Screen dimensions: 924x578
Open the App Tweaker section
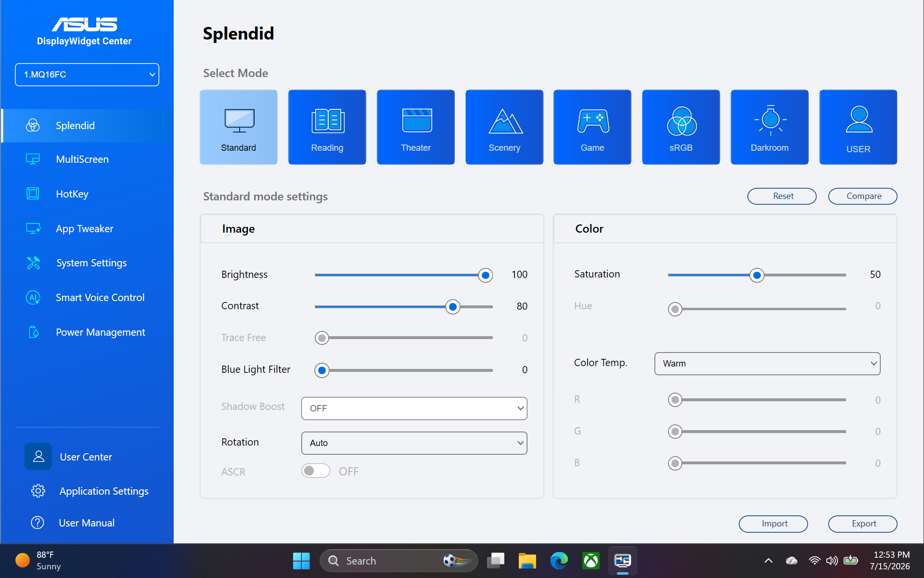point(85,229)
